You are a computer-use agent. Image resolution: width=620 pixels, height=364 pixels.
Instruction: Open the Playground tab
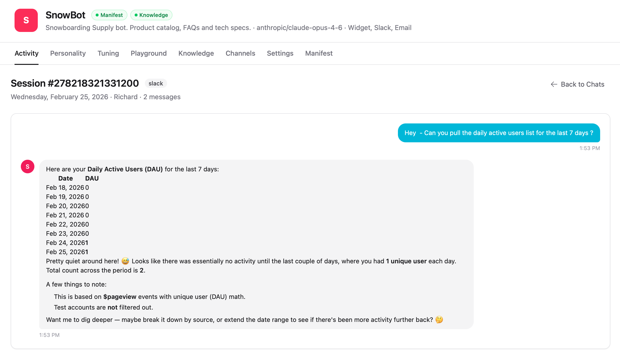149,53
